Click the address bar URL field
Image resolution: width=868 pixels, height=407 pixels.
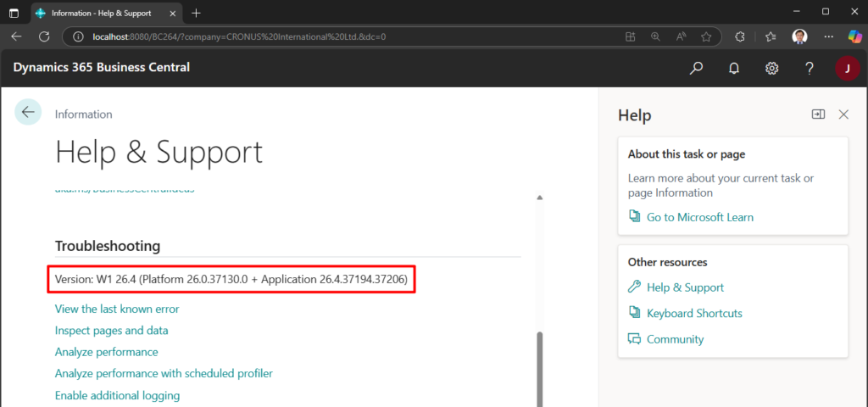[339, 36]
